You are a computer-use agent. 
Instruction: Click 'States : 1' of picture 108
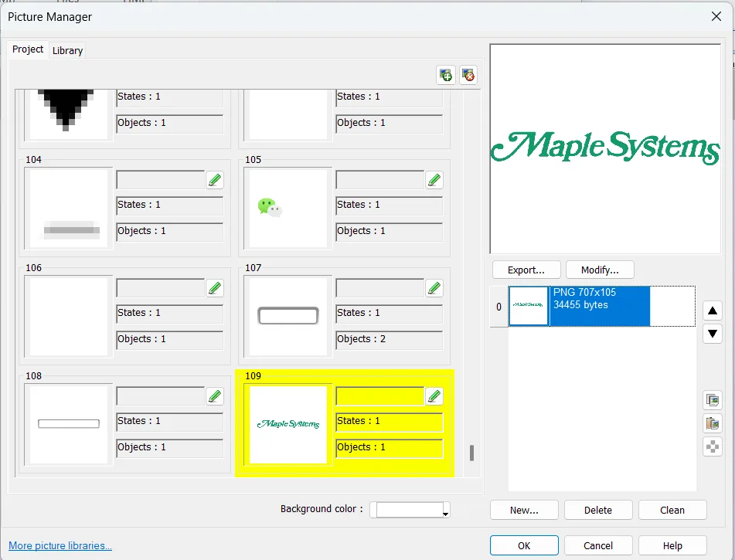point(170,423)
